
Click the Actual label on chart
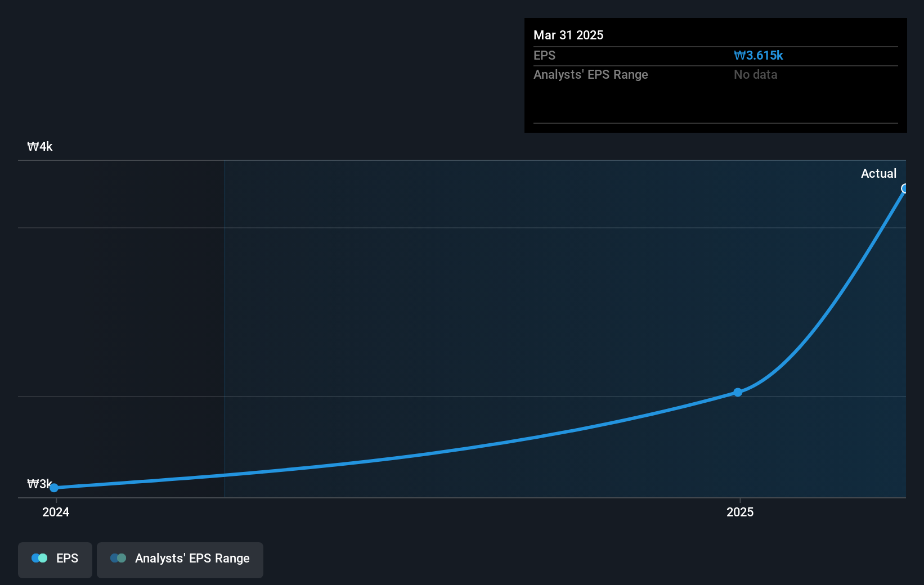pyautogui.click(x=878, y=173)
